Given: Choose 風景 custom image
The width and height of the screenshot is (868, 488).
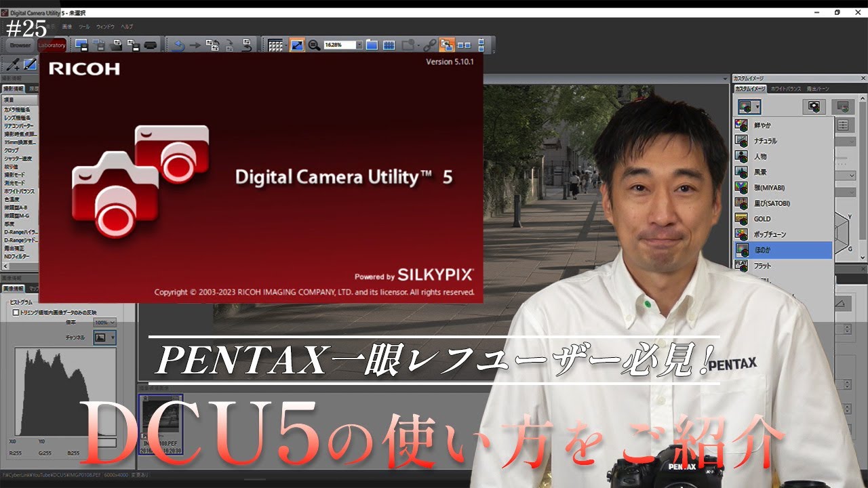Looking at the screenshot, I should [x=783, y=172].
